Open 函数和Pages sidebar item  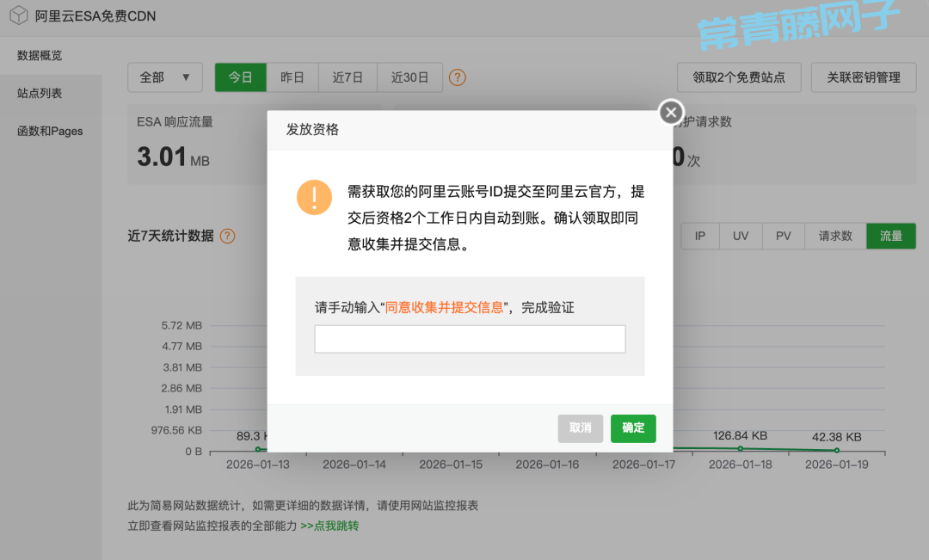[50, 131]
